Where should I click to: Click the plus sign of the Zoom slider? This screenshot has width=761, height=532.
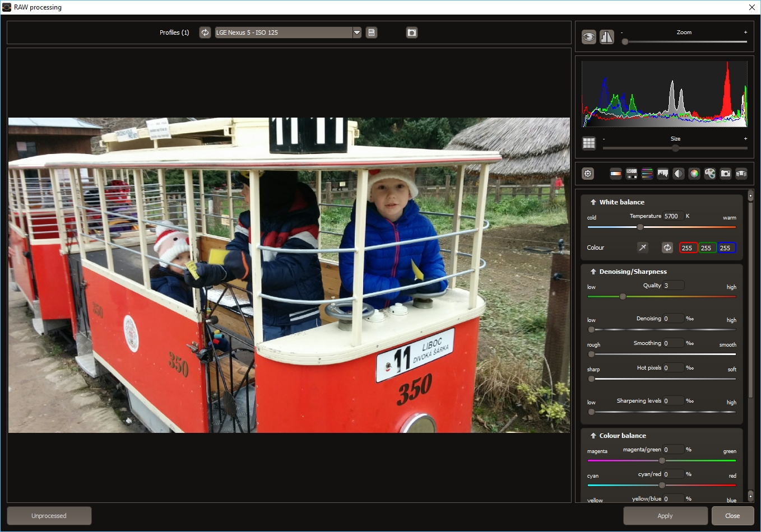745,32
